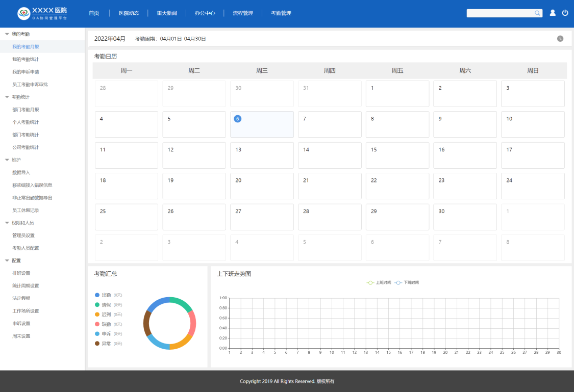
Task: Open 我的考勤统计 in the sidebar
Action: pos(26,59)
